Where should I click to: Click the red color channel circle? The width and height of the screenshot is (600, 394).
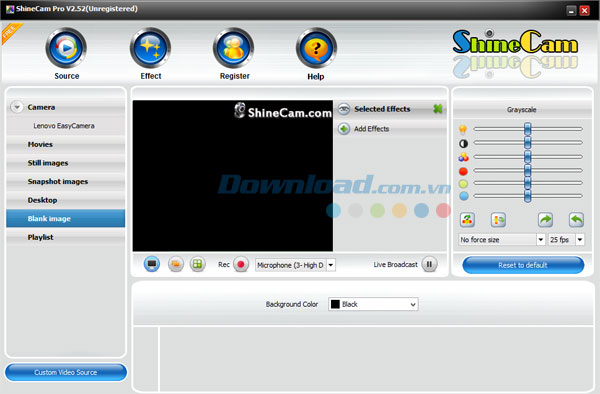click(x=463, y=171)
